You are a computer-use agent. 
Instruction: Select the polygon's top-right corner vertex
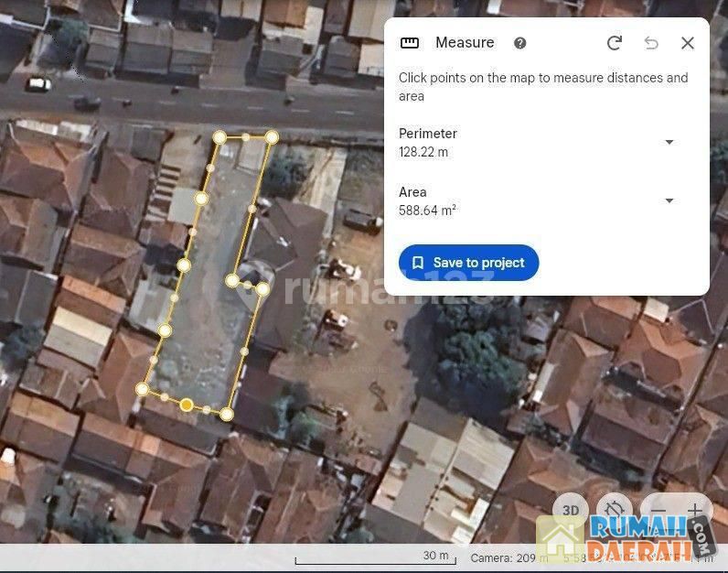click(272, 137)
